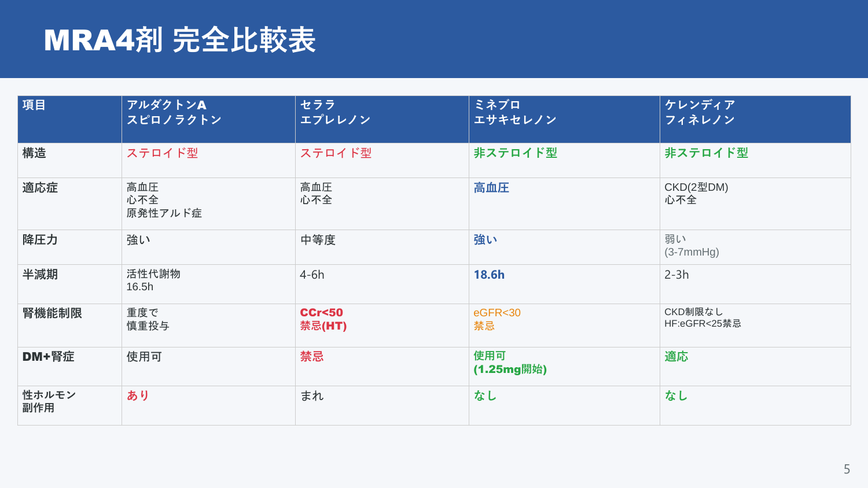The height and width of the screenshot is (488, 868).
Task: Select the 中等度 cell in 降圧力 row
Action: tap(382, 247)
